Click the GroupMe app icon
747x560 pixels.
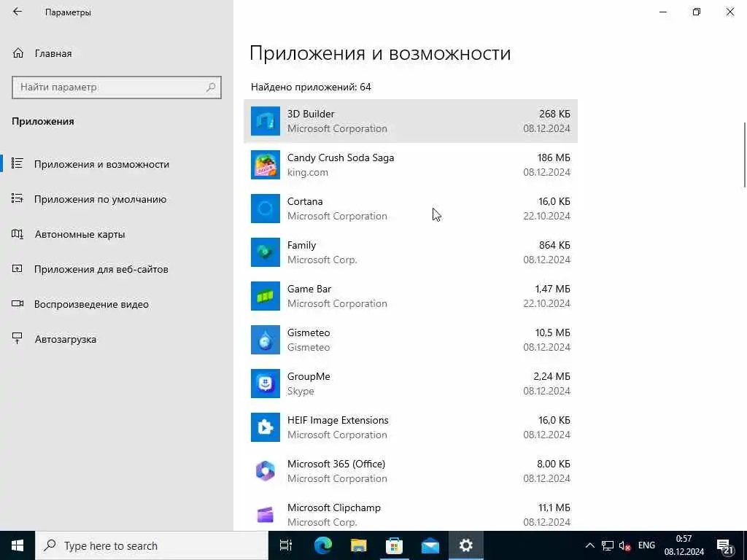pos(266,384)
